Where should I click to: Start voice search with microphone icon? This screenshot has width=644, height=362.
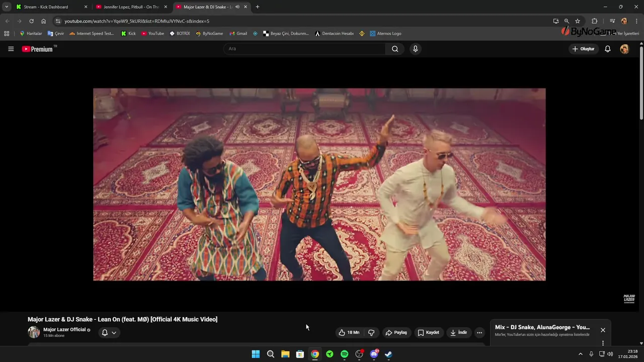coord(415,49)
